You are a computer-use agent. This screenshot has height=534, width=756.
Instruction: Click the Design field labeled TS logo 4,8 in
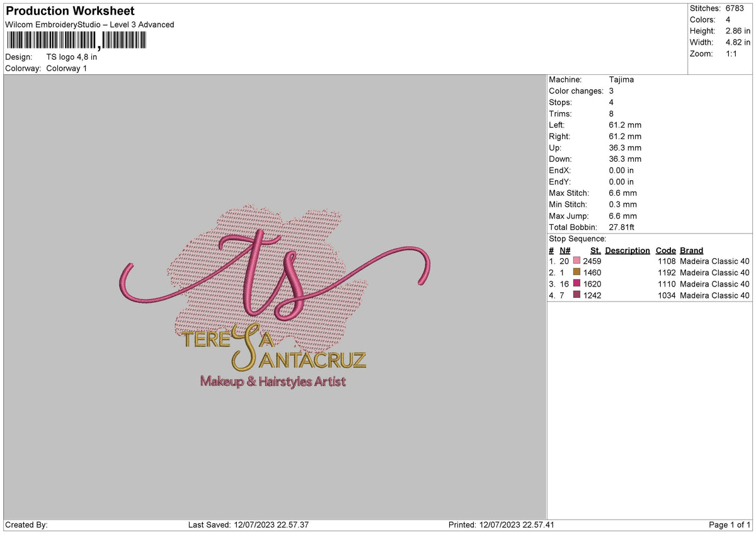click(x=72, y=57)
